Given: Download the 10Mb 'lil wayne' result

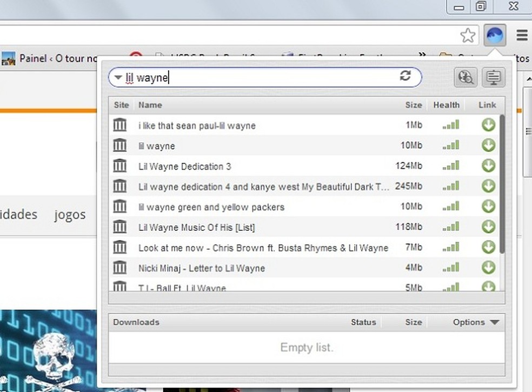Looking at the screenshot, I should click(489, 145).
